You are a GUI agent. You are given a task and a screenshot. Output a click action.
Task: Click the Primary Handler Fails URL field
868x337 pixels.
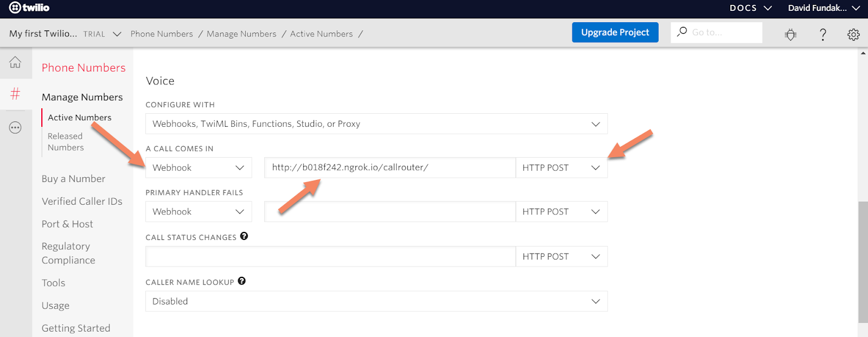point(390,211)
